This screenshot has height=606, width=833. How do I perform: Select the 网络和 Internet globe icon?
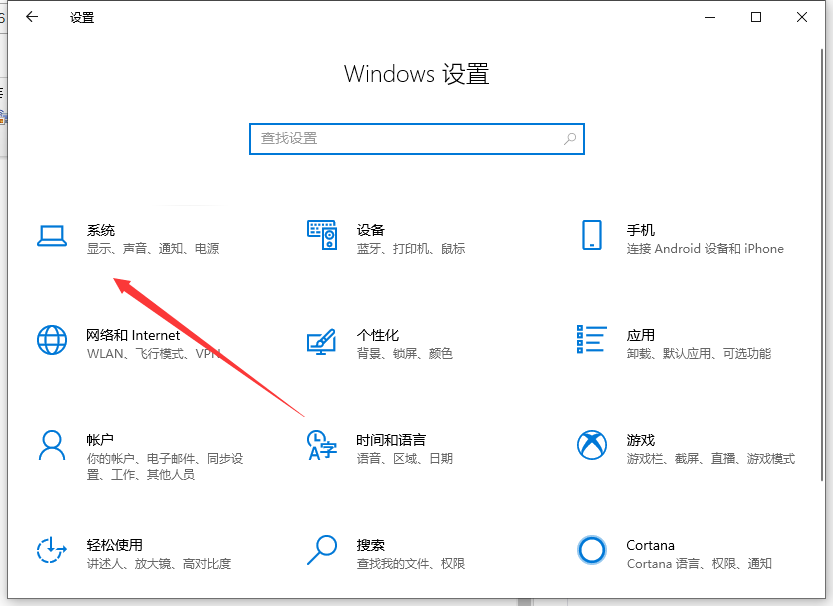[51, 340]
